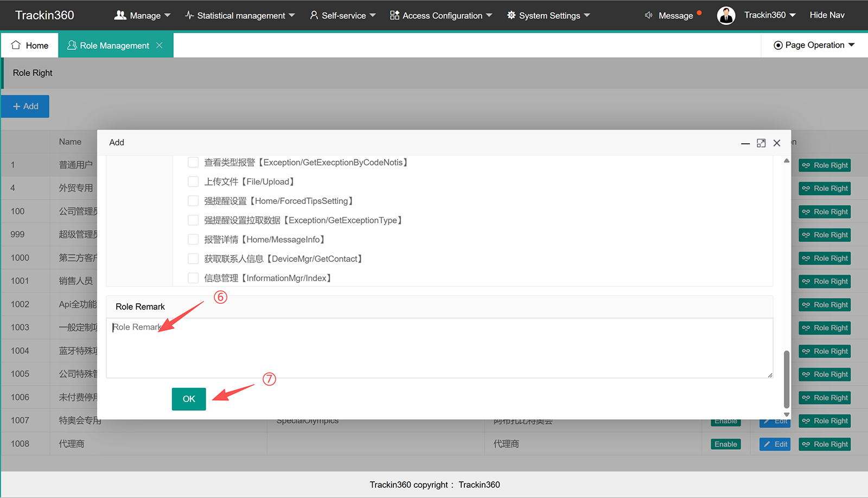Click the dialog's vertical scrollbar thumb

786,379
